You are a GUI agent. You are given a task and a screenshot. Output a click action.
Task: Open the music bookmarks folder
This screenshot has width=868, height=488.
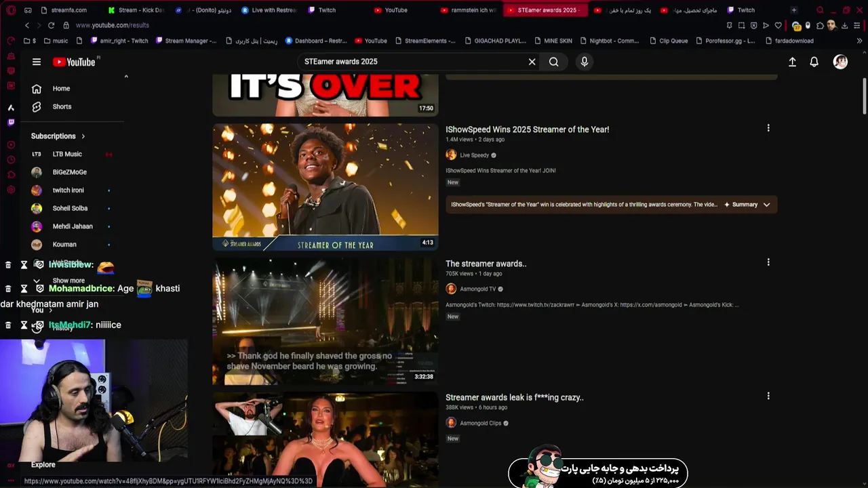pos(56,41)
